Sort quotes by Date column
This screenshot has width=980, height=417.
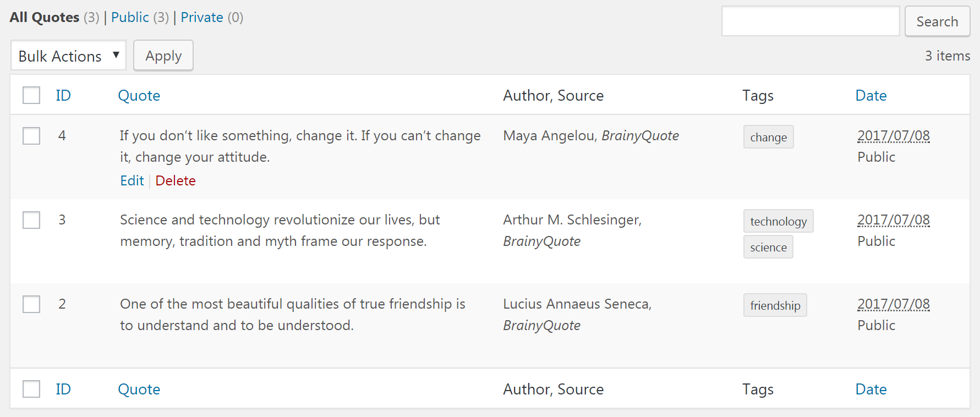pyautogui.click(x=871, y=95)
